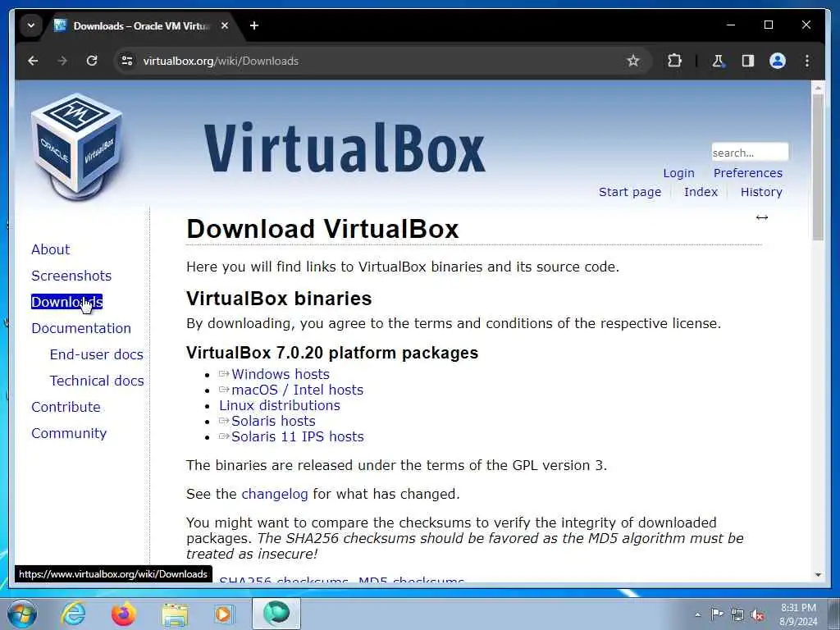Open the Preferences link

click(x=748, y=173)
